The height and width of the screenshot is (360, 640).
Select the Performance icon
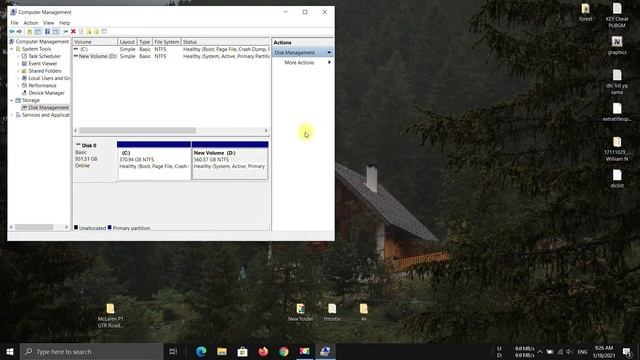24,86
